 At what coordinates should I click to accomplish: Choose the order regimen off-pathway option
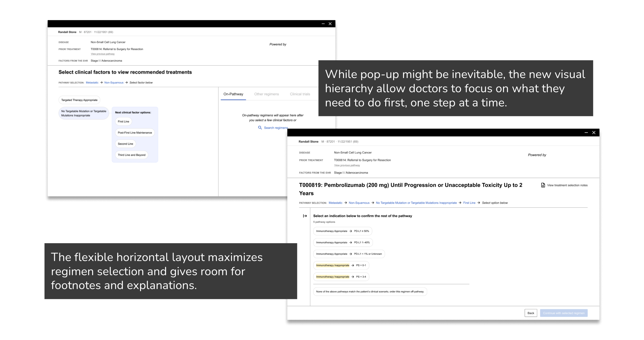pos(370,291)
